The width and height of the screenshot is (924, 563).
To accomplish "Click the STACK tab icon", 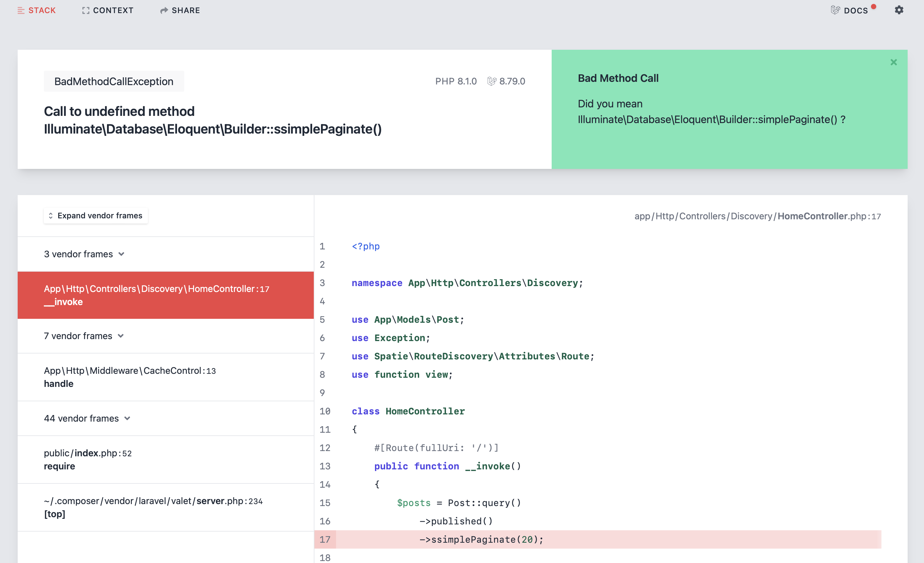I will 20,10.
